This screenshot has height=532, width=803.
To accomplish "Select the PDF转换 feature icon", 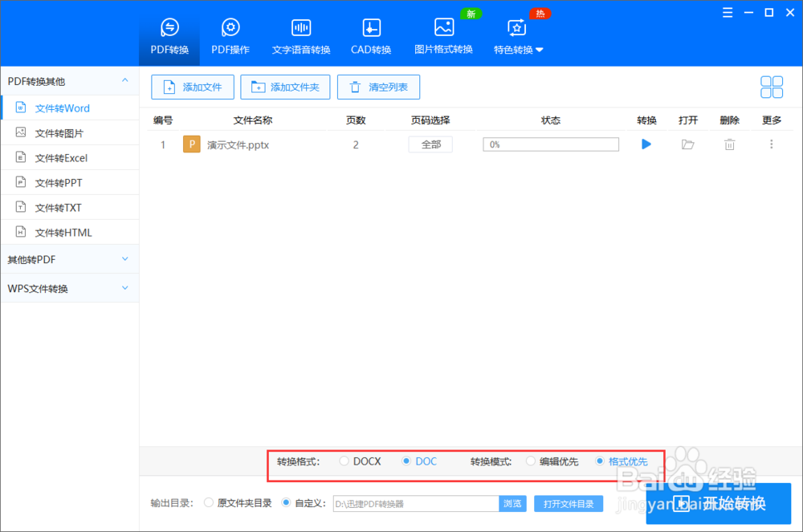I will (169, 34).
